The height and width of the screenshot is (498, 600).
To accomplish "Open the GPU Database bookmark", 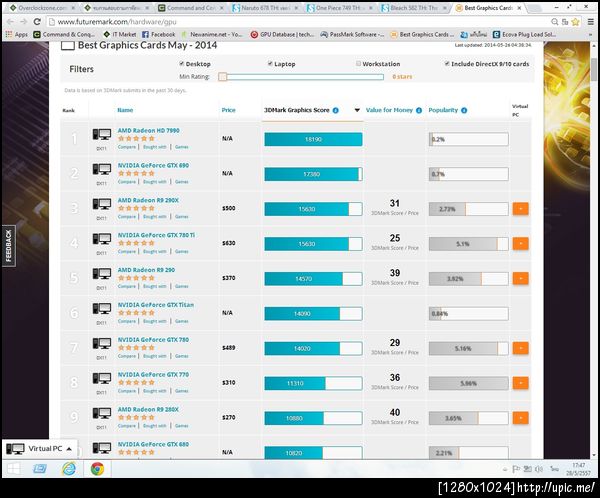I will (282, 34).
